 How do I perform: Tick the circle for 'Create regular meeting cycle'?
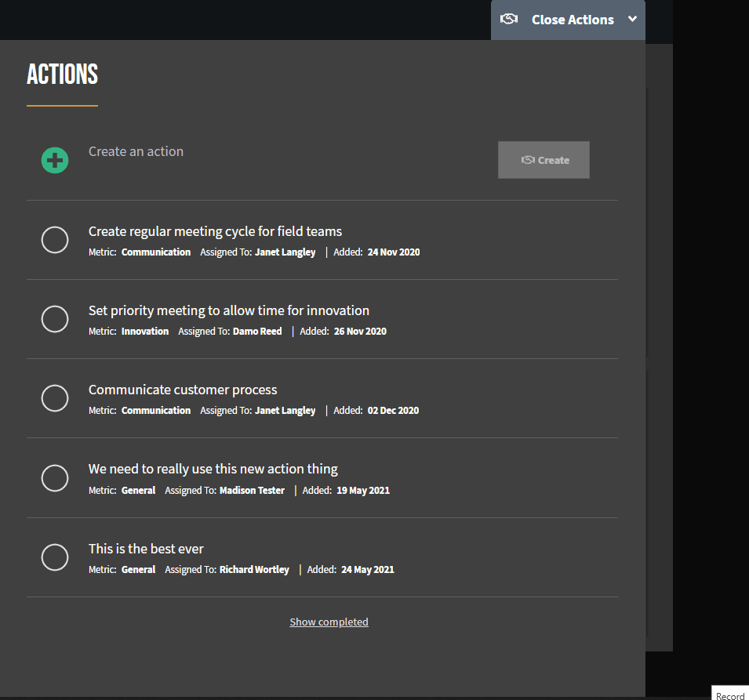pyautogui.click(x=55, y=240)
